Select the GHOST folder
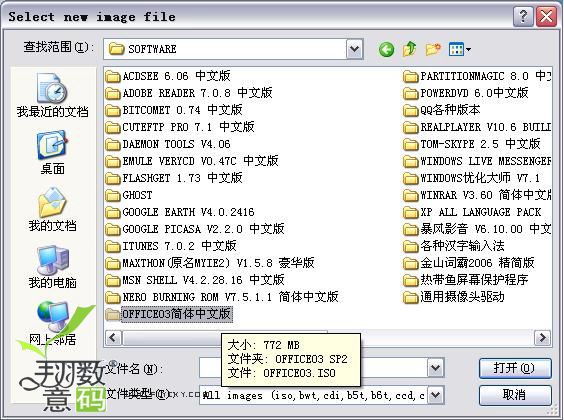Screen dimensions: 564x420 click(129, 195)
